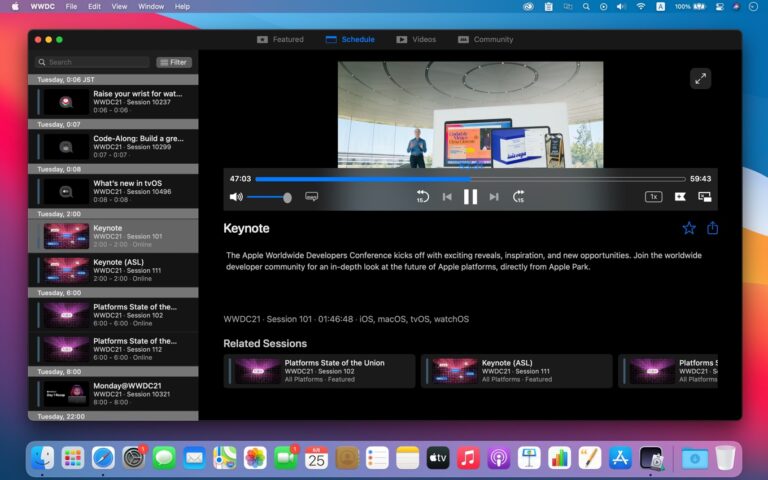This screenshot has height=480, width=768.
Task: Adjust the volume slider knob
Action: 288,197
